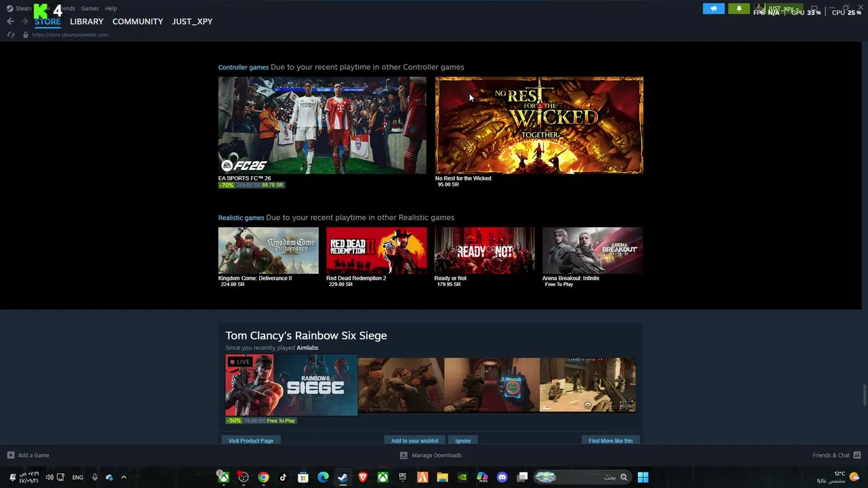The image size is (868, 488).
Task: Click the Add a Game plus icon
Action: 10,455
